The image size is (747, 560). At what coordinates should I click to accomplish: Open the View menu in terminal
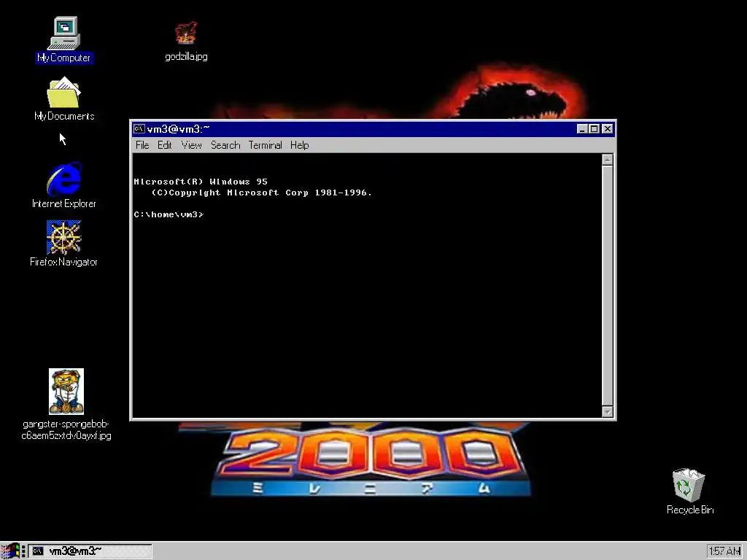(x=192, y=145)
